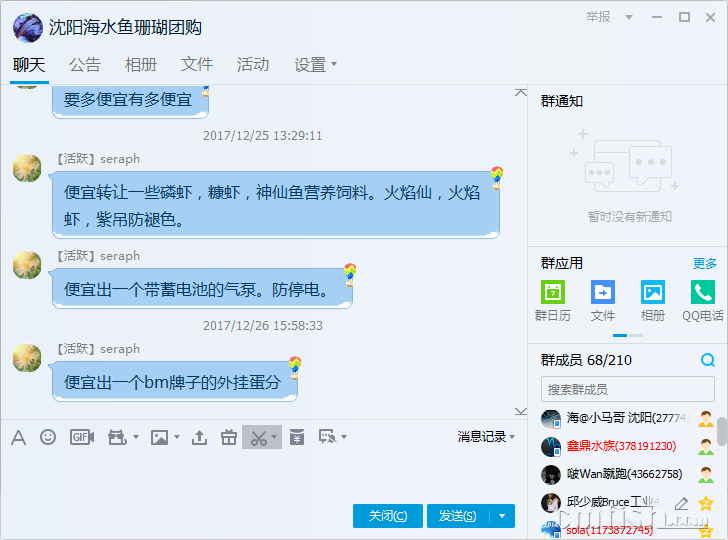The width and height of the screenshot is (728, 540).
Task: Click the message 要多便宜有多便宜
Action: point(130,101)
